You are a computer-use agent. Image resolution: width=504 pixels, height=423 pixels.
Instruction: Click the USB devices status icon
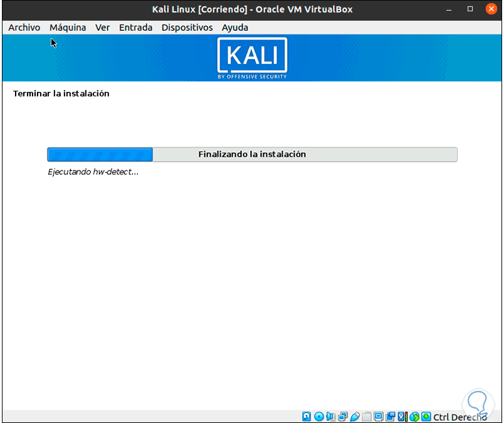355,417
